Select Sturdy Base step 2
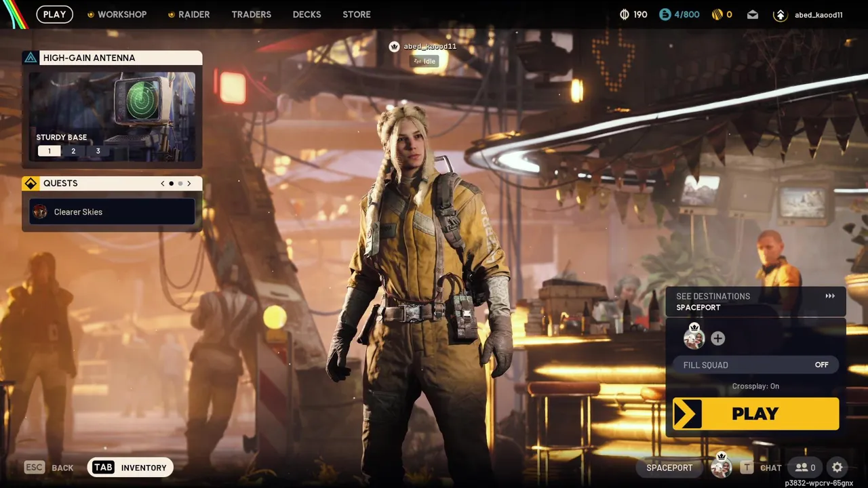The height and width of the screenshot is (488, 868). 73,151
